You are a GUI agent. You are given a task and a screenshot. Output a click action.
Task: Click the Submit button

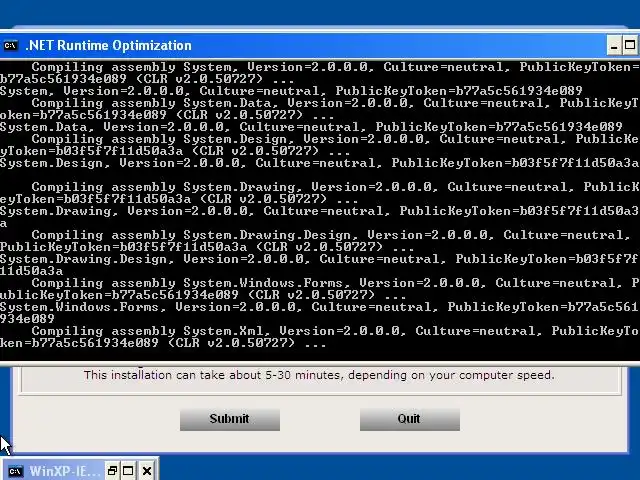[230, 419]
